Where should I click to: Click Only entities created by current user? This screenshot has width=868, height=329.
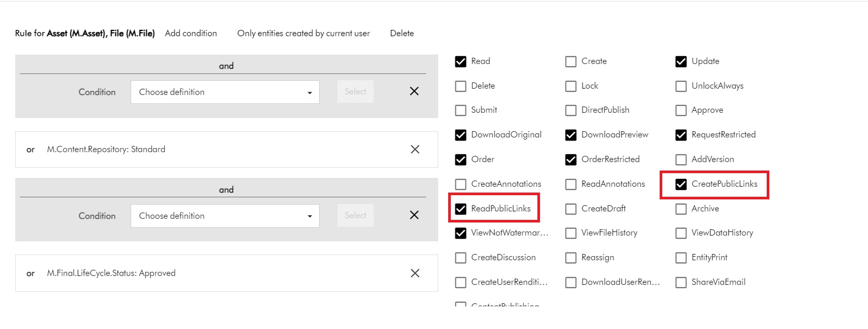[x=303, y=33]
